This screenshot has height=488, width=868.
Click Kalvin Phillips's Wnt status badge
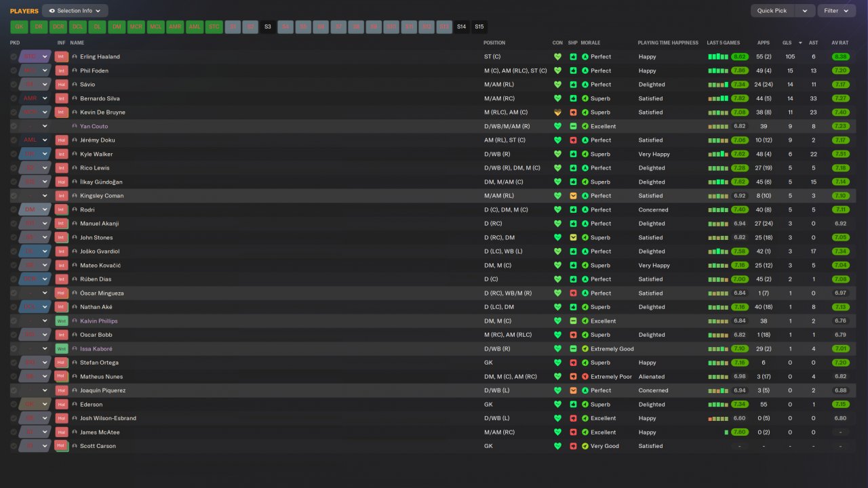click(x=62, y=321)
